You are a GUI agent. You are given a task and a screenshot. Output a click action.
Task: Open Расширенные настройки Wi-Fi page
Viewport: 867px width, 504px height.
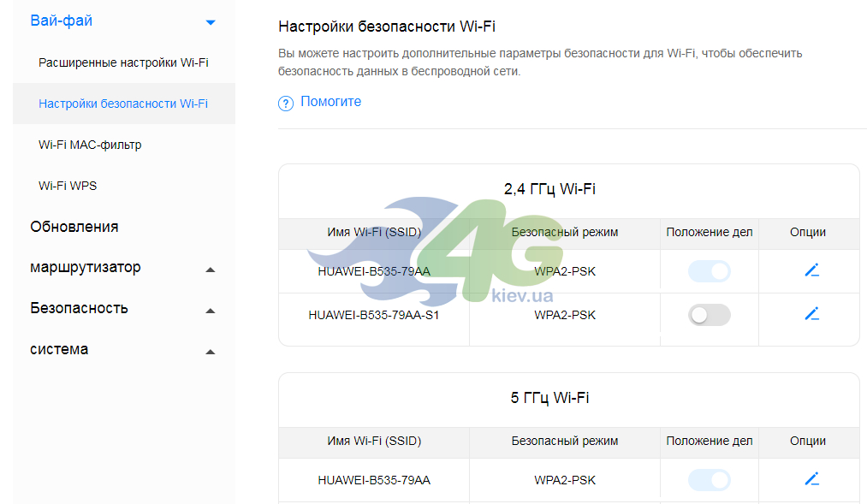pos(123,62)
